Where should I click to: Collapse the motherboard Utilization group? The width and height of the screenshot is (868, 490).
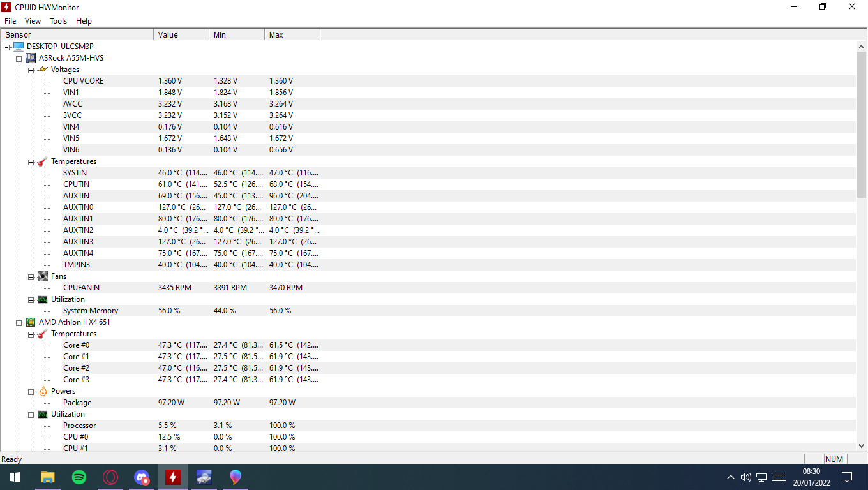[x=31, y=299]
